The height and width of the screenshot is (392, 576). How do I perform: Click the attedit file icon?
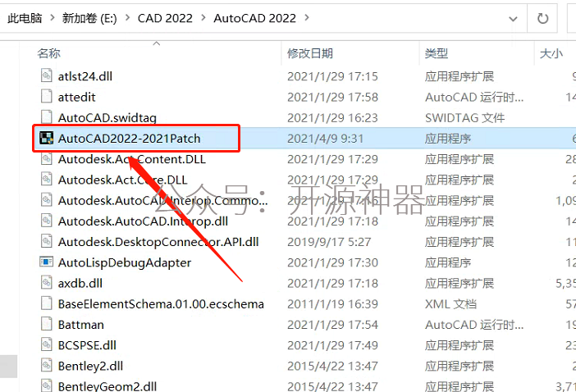pos(46,97)
